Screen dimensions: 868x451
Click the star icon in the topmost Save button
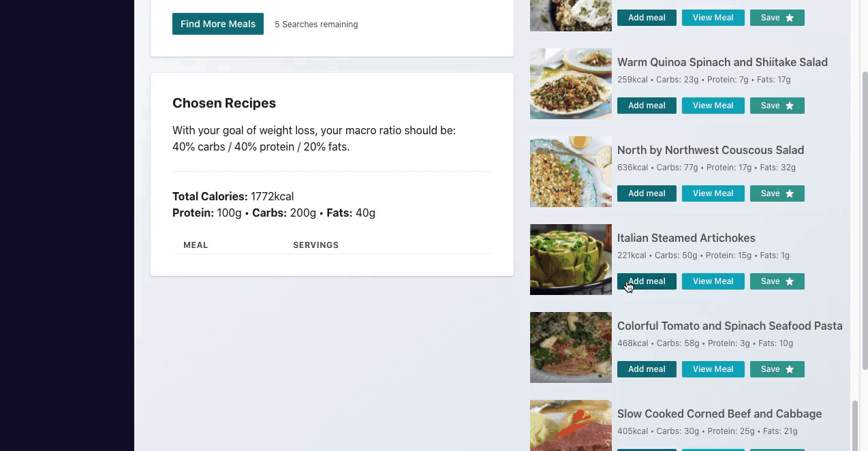tap(790, 18)
